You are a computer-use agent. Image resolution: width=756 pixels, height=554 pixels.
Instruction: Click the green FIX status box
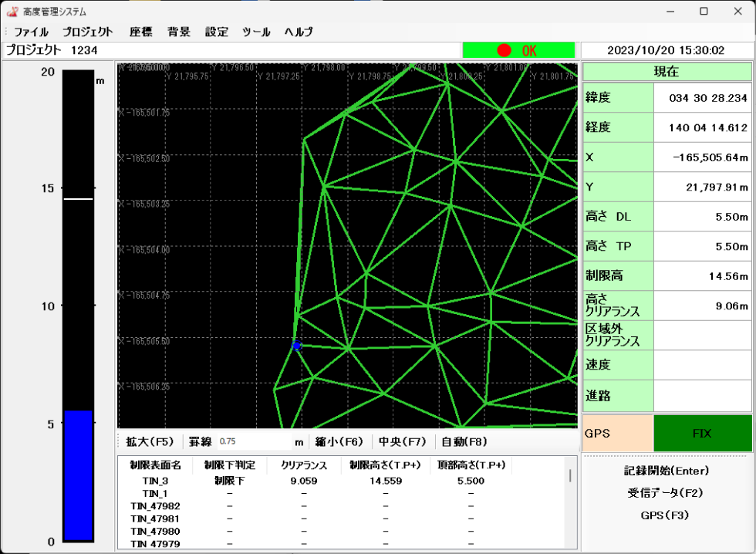tap(703, 434)
